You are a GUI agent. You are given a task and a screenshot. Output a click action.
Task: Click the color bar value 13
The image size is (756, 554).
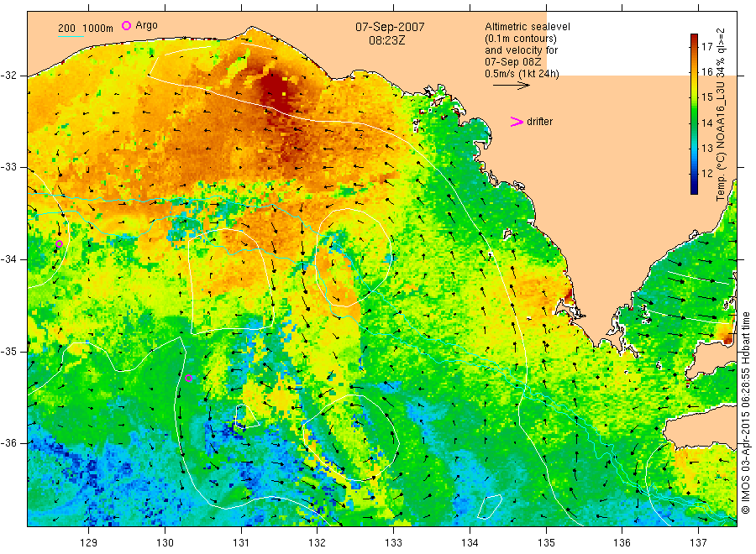[706, 148]
